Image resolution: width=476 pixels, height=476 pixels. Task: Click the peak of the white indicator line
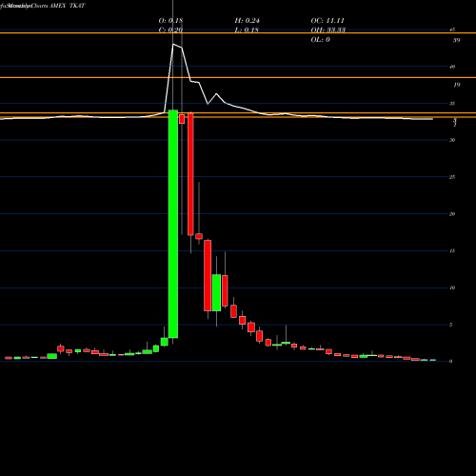(173, 45)
